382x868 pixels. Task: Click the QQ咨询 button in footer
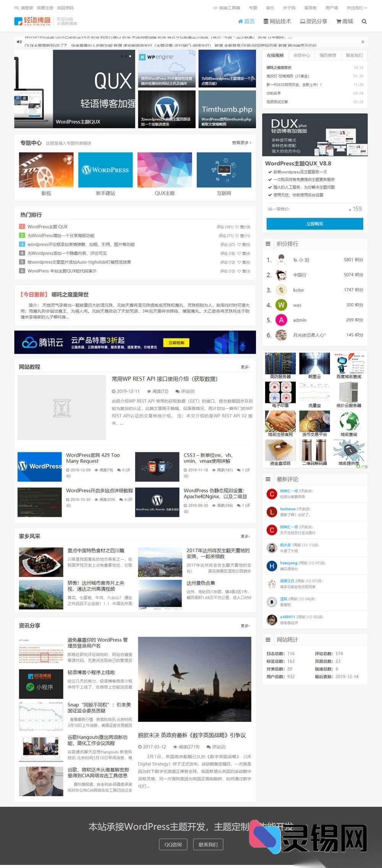tap(173, 844)
